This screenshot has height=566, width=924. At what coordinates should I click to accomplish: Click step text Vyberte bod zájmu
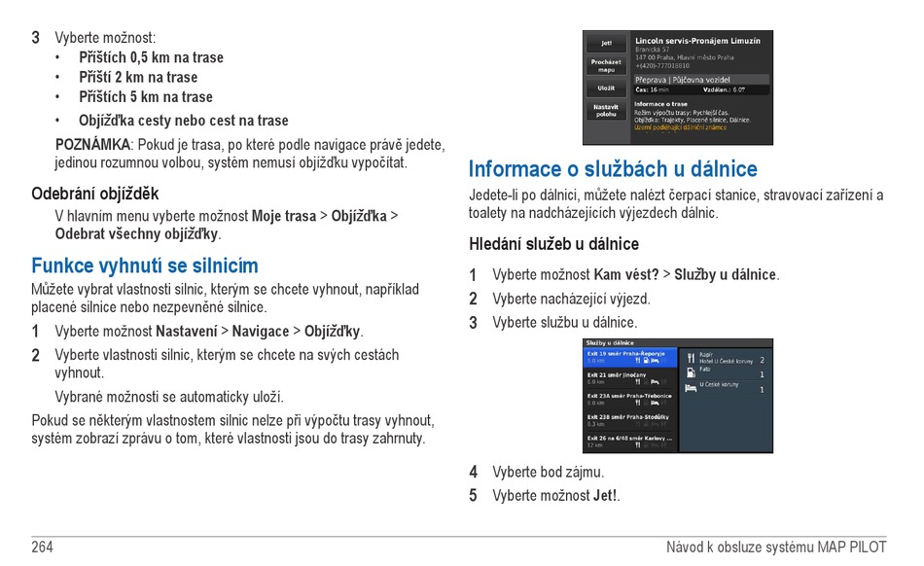[x=548, y=472]
